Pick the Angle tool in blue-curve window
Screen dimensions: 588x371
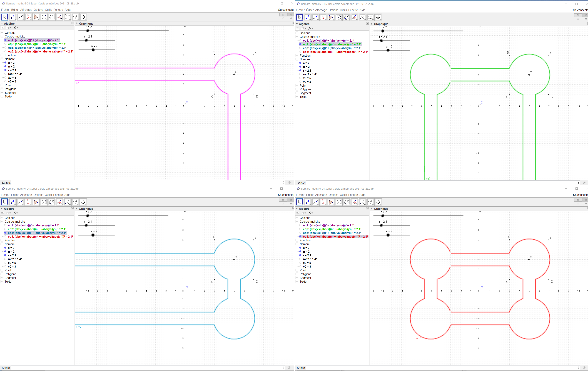click(x=59, y=202)
